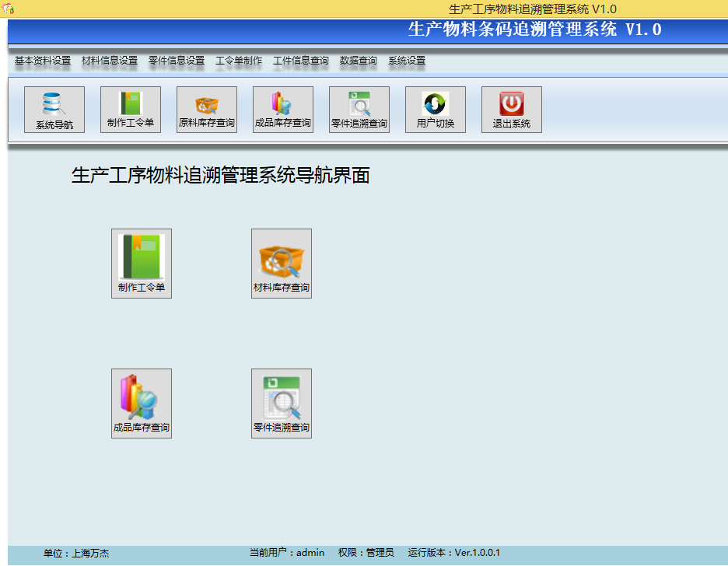Open the 系统设置 menu
The width and height of the screenshot is (728, 566).
click(x=407, y=61)
